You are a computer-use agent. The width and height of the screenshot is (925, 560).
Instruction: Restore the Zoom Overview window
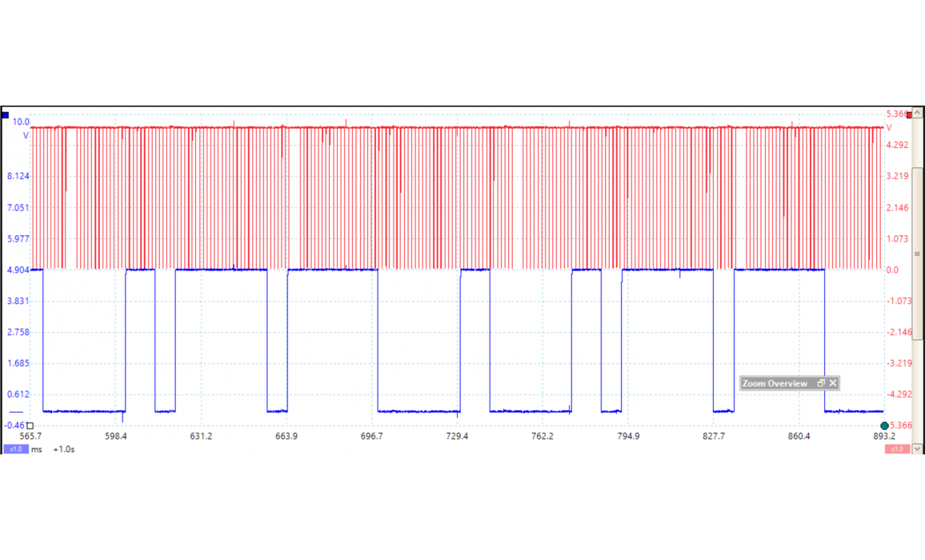tap(821, 384)
